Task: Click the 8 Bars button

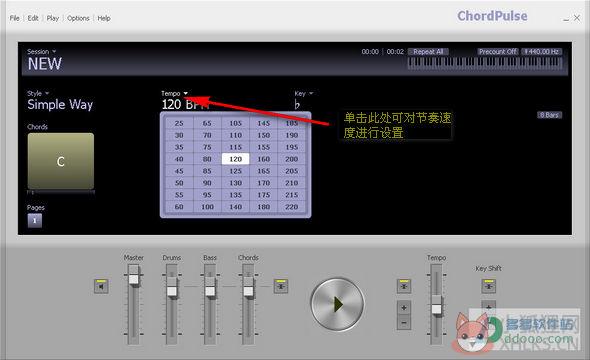Action: click(549, 115)
